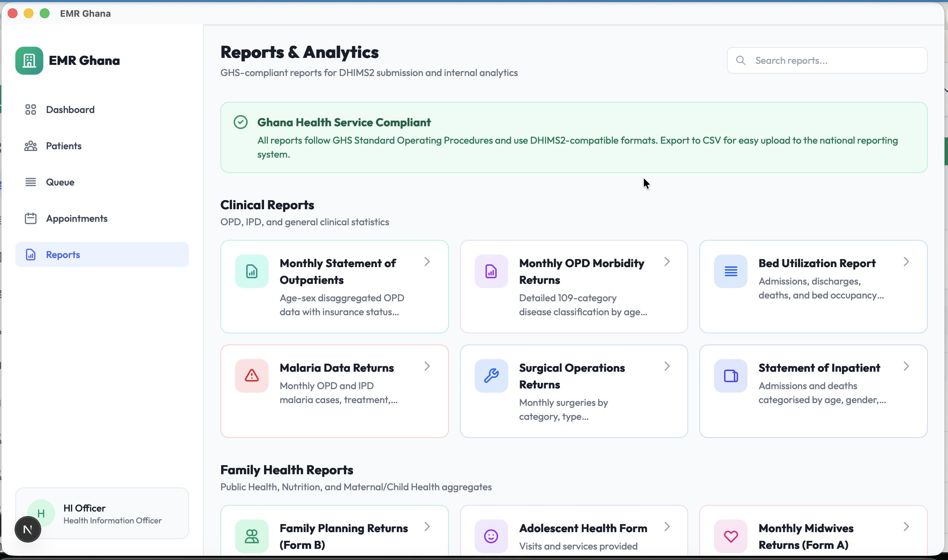Select the Reports bar-chart icon
The image size is (948, 560).
pyautogui.click(x=31, y=254)
